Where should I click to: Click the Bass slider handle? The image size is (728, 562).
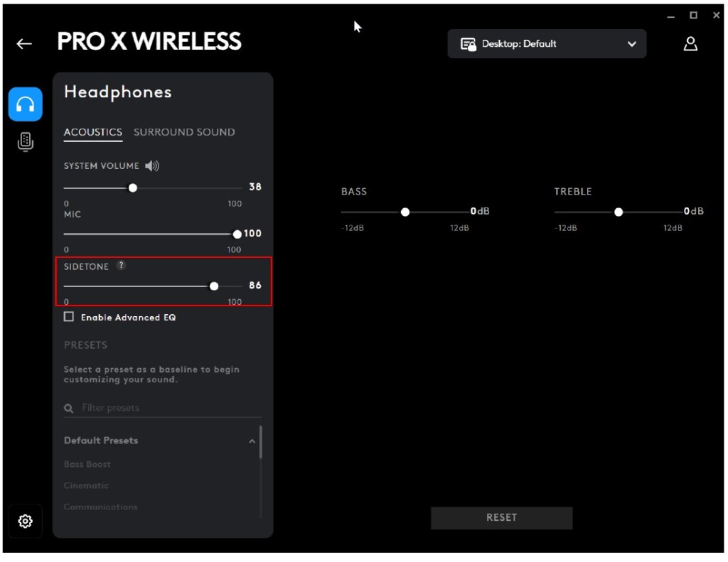tap(405, 212)
